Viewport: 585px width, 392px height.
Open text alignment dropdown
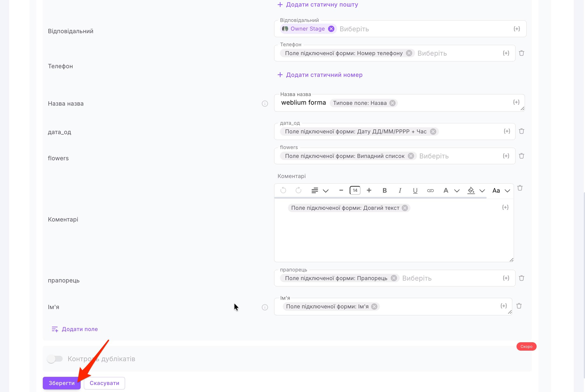click(320, 191)
